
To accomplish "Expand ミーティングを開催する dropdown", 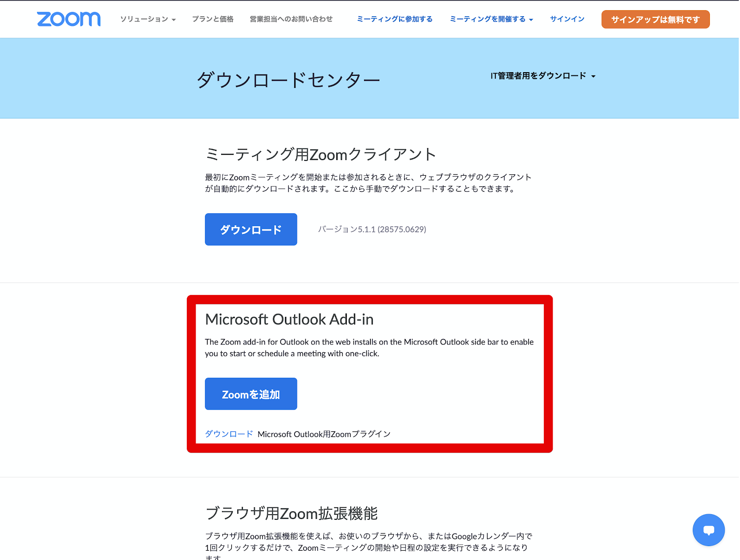I will 491,19.
